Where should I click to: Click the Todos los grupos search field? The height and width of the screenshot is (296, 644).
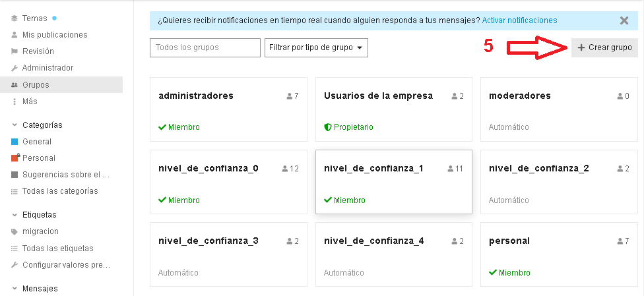click(x=205, y=47)
